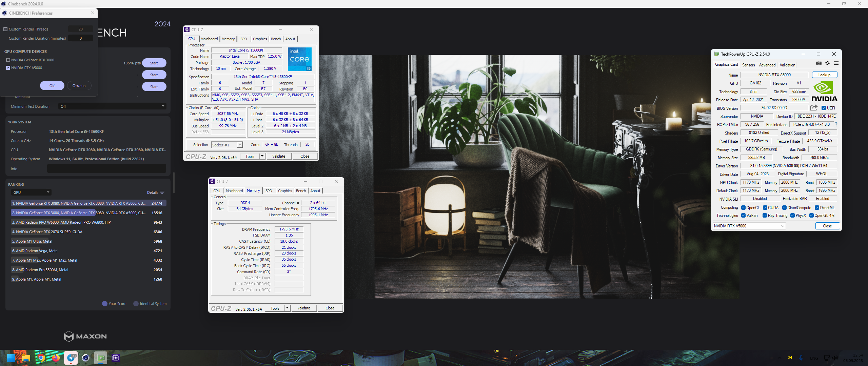This screenshot has width=868, height=366.
Task: Switch to Cinebench taskbar icon
Action: pos(86,358)
